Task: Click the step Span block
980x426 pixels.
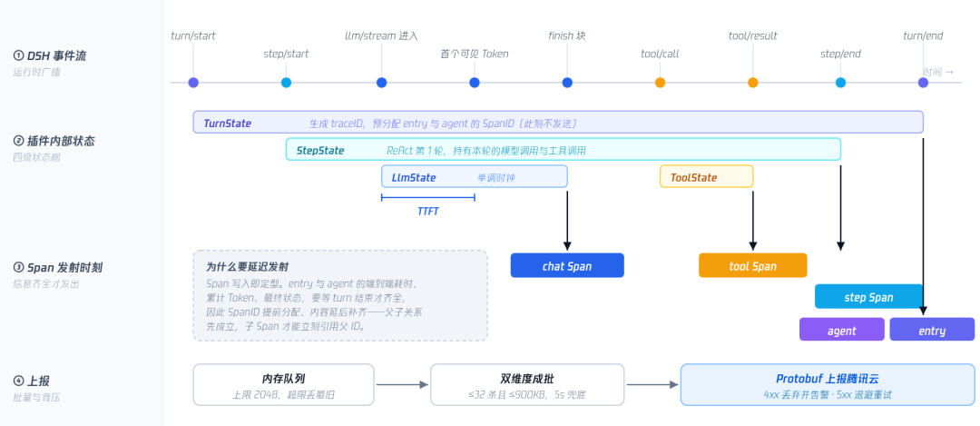Action: [x=868, y=296]
